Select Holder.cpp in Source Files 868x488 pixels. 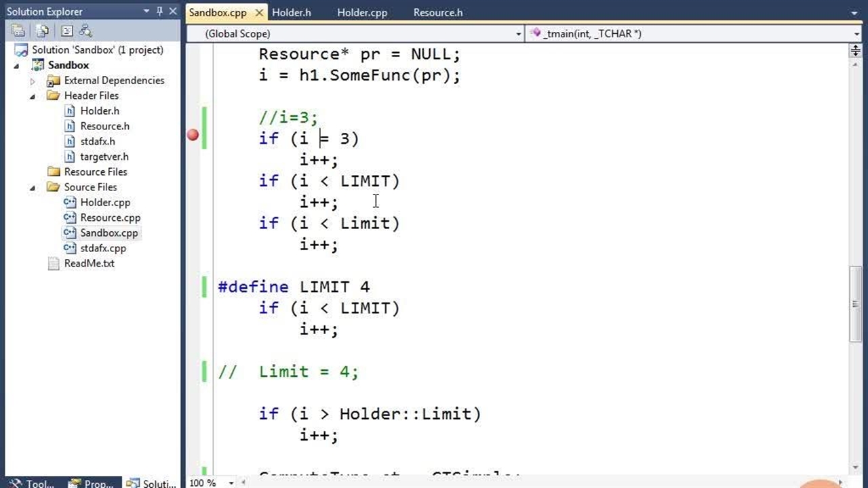pyautogui.click(x=105, y=203)
